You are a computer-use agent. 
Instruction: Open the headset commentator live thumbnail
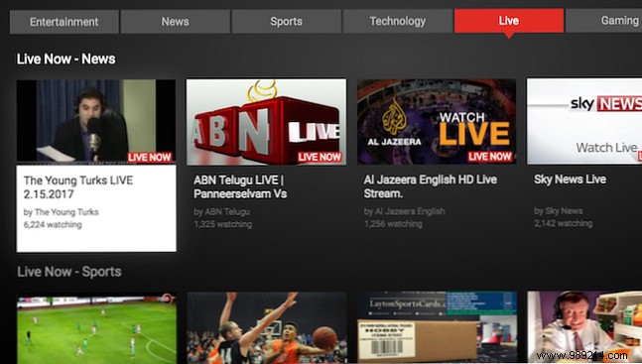pos(584,327)
